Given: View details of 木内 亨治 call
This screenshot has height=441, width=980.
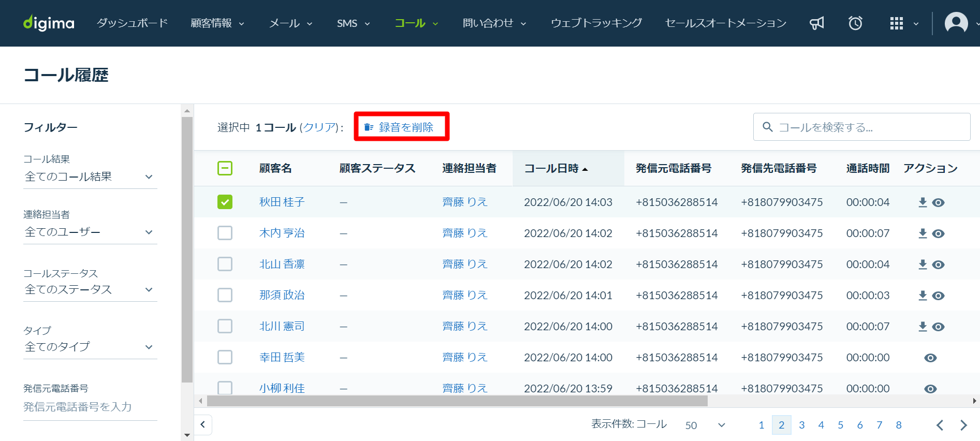Looking at the screenshot, I should tap(939, 233).
